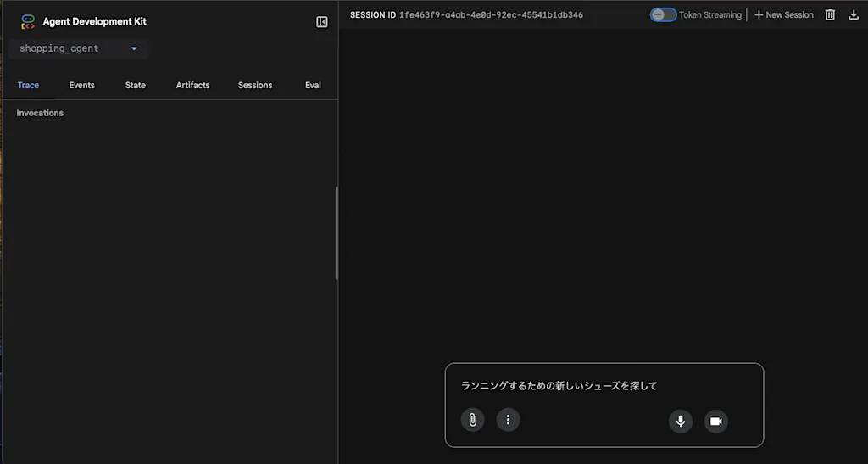Open the State tab
The height and width of the screenshot is (464, 868).
click(x=135, y=86)
